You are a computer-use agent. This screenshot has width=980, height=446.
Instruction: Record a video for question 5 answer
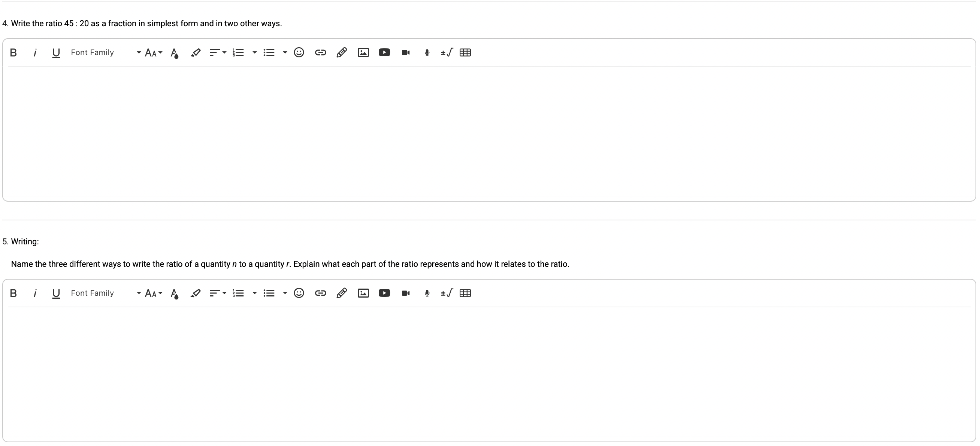pyautogui.click(x=405, y=293)
